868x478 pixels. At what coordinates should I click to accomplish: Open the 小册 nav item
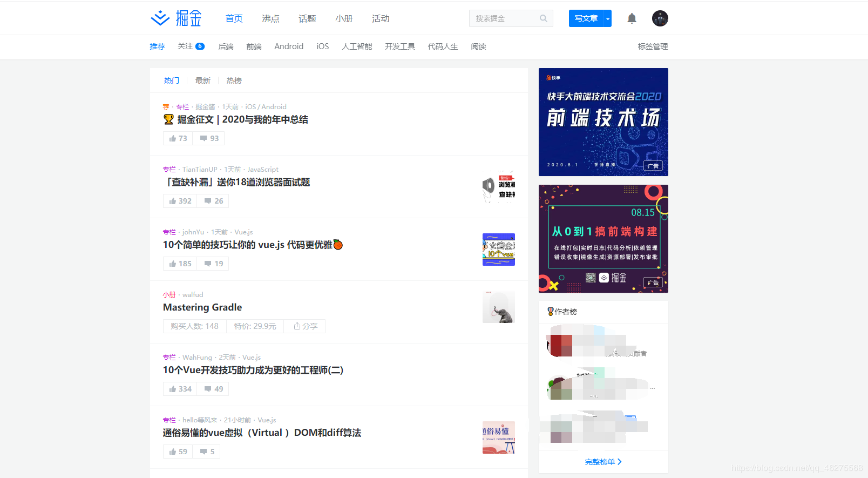344,18
